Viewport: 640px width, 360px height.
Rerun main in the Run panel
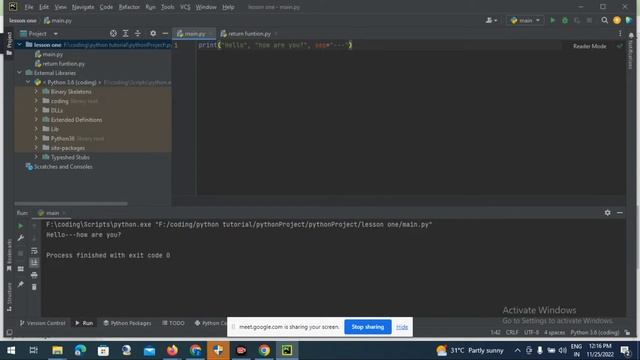20,226
